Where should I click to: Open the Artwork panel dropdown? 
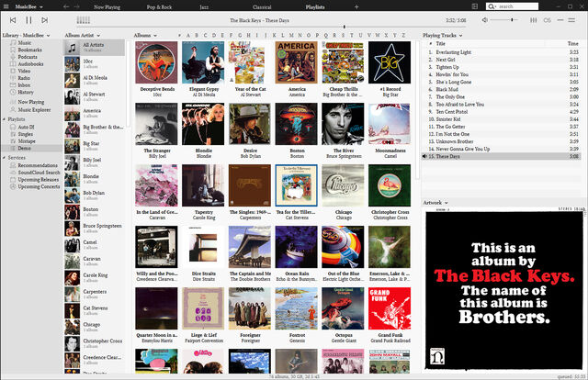(435, 203)
